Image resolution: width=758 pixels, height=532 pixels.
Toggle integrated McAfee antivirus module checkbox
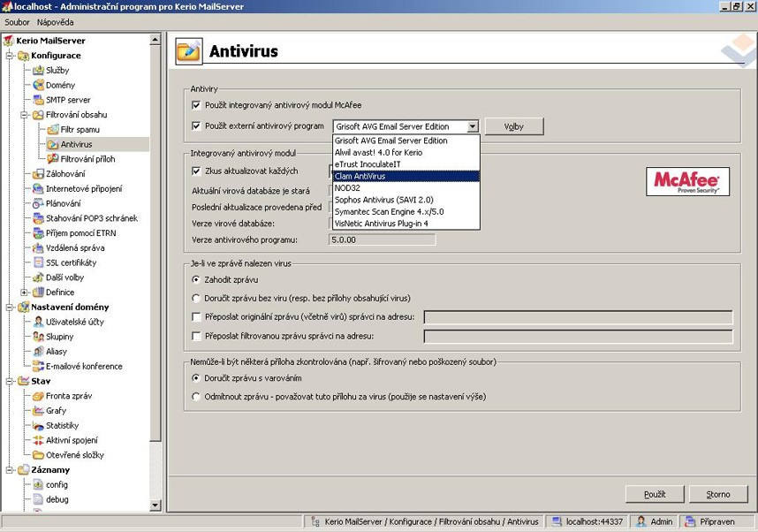(196, 105)
